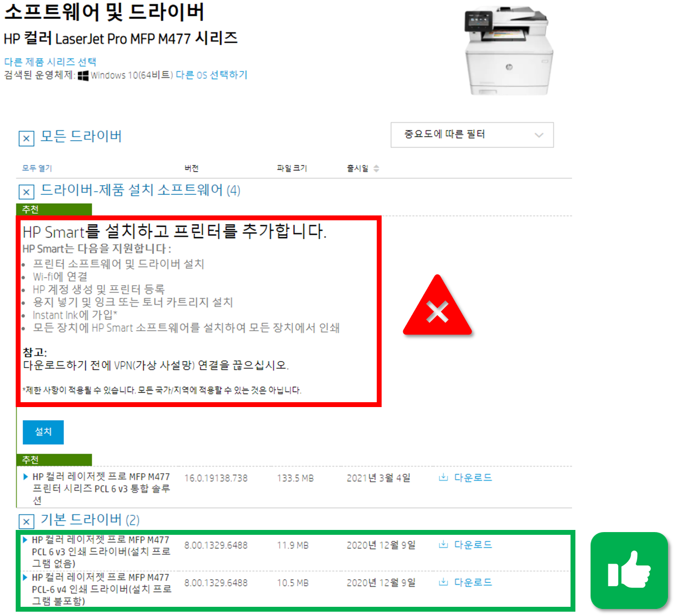Image resolution: width=675 pixels, height=616 pixels.
Task: Click the bullet HP 계정 생성 및 프린터 등록
Action: (x=99, y=290)
